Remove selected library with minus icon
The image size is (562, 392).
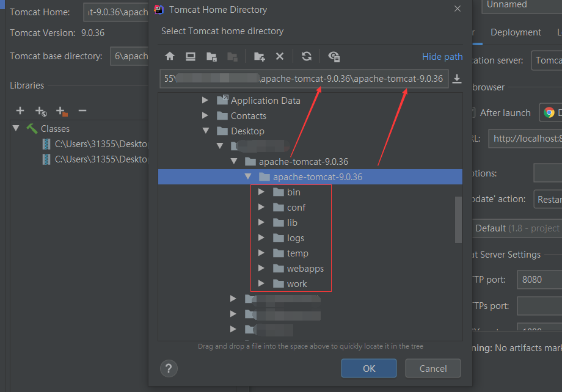(x=82, y=111)
